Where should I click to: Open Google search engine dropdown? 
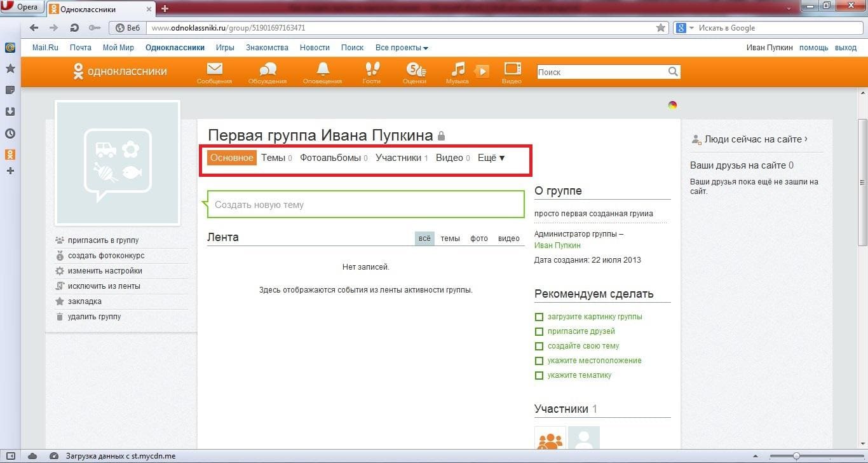[x=683, y=28]
